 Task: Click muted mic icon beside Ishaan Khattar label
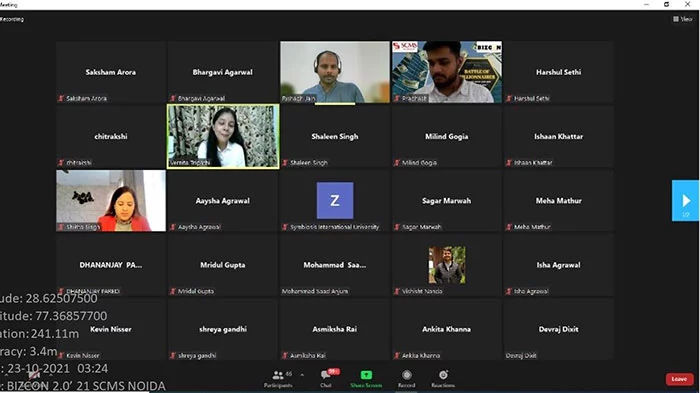click(509, 163)
